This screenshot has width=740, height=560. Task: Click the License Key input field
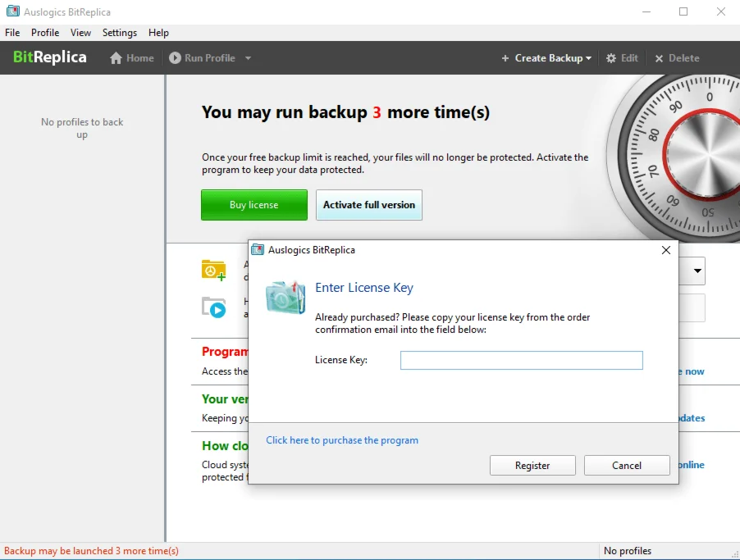click(522, 360)
